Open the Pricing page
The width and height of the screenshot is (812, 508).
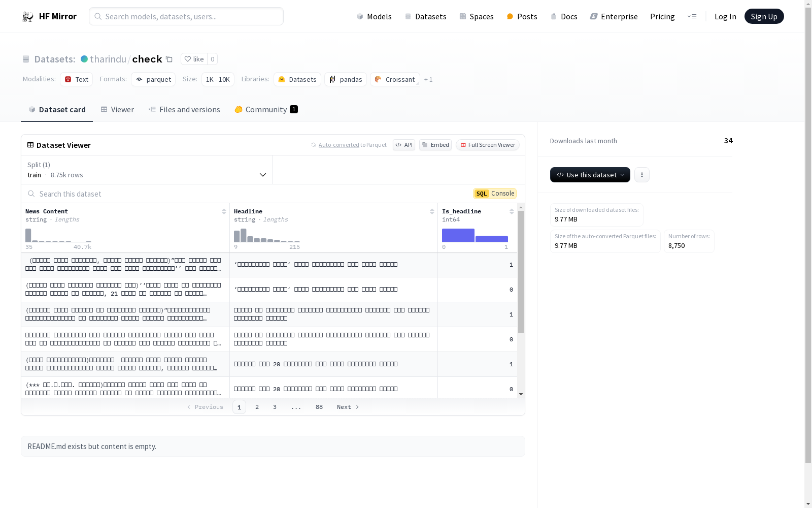(x=662, y=16)
